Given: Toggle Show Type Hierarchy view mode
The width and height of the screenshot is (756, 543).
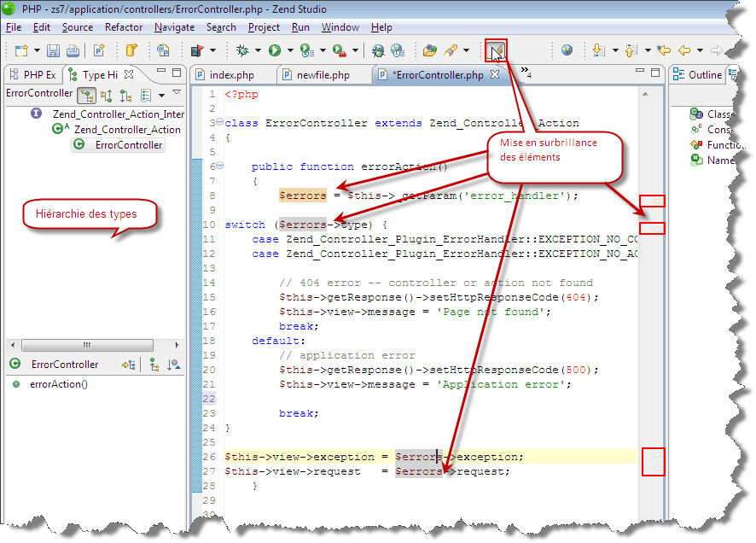Looking at the screenshot, I should pos(87,95).
